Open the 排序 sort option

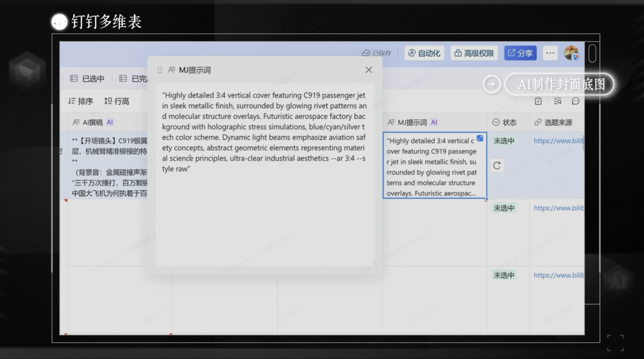(x=80, y=101)
